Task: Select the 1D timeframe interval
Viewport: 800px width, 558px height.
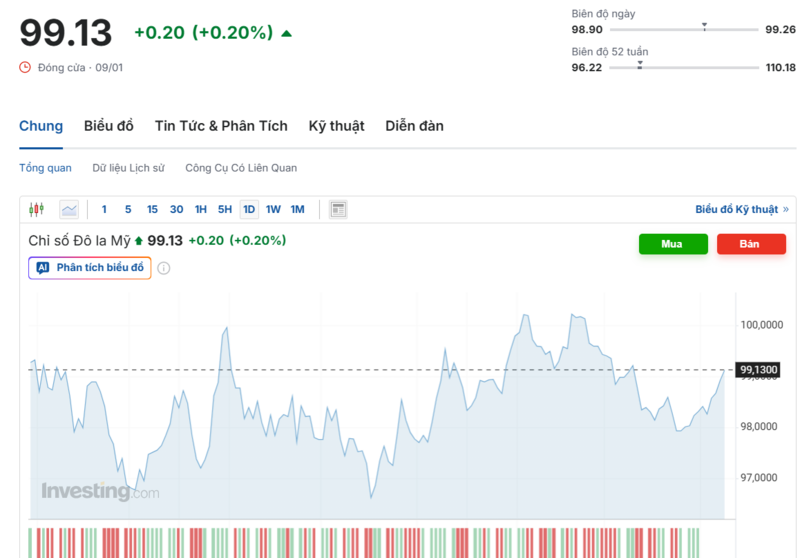Action: pyautogui.click(x=249, y=209)
